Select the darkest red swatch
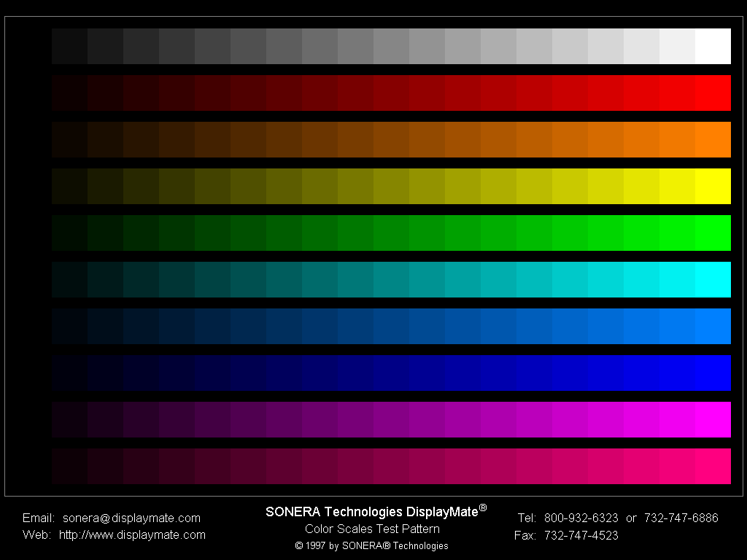The width and height of the screenshot is (747, 560). point(68,93)
